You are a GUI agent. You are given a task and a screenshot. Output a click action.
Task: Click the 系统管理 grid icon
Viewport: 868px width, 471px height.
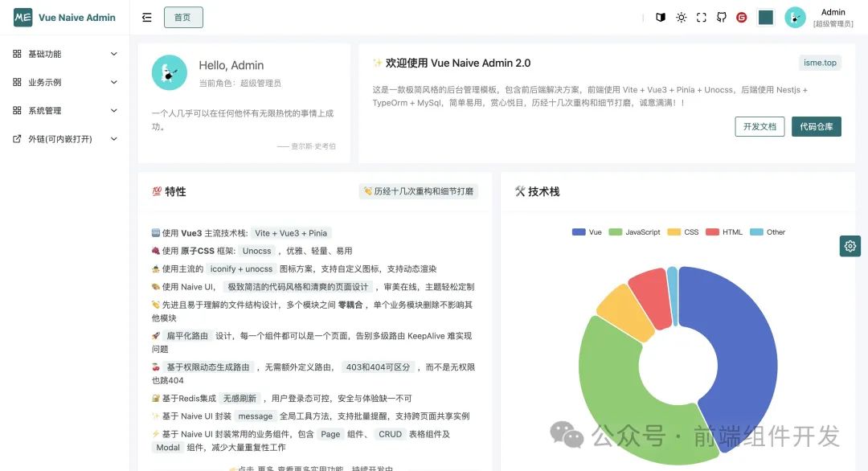click(17, 110)
